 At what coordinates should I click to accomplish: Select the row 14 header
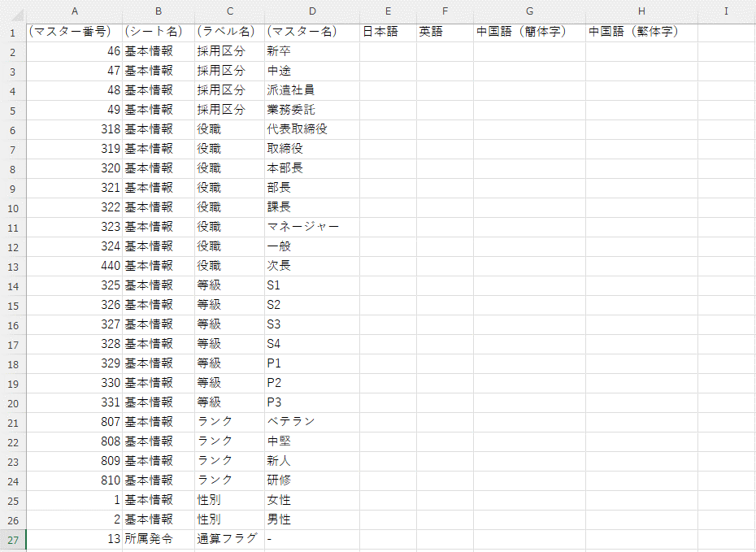tap(13, 285)
